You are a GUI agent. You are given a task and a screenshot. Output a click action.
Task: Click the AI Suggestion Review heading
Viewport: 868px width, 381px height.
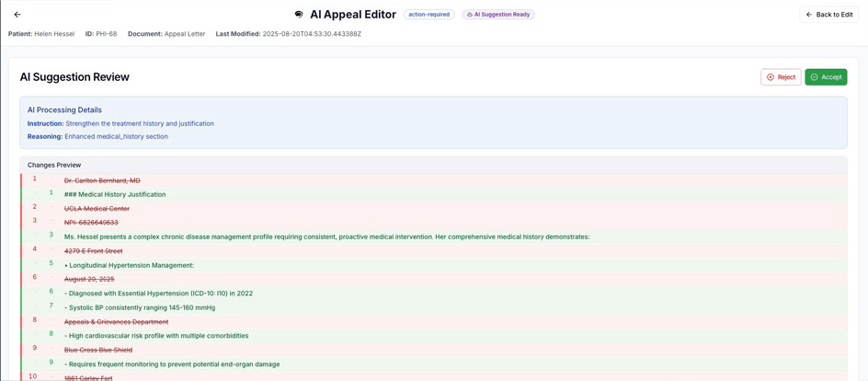tap(74, 77)
